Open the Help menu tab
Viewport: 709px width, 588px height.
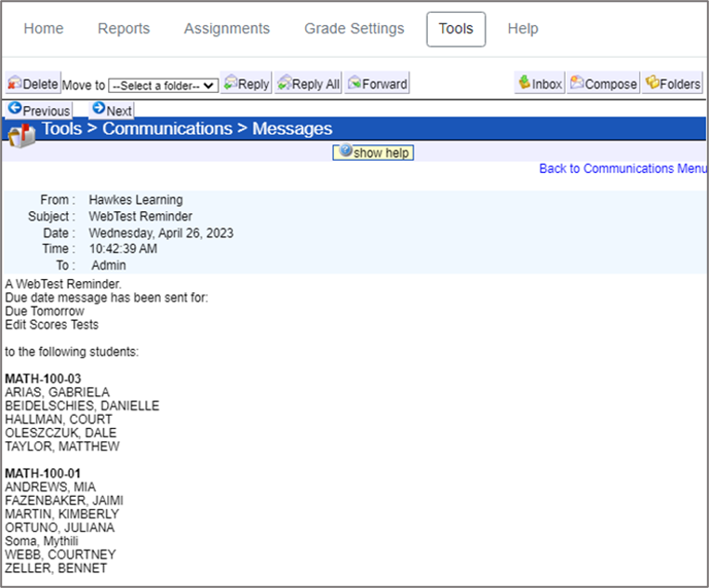(x=523, y=29)
